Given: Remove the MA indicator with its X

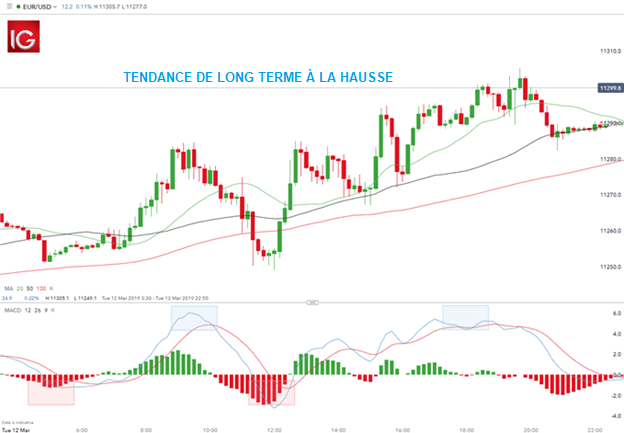Looking at the screenshot, I should pyautogui.click(x=51, y=288).
